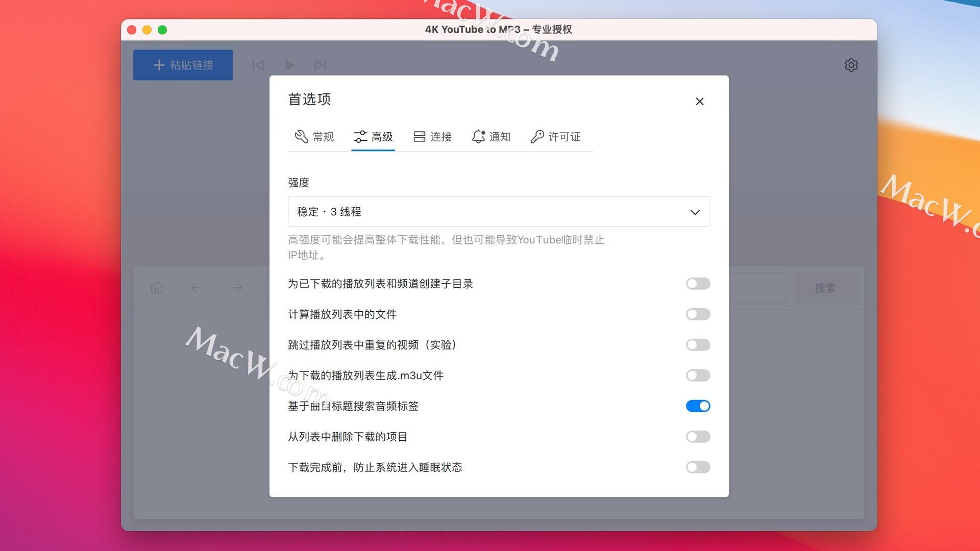980x551 pixels.
Task: Skip to previous track in toolbar
Action: tap(258, 65)
